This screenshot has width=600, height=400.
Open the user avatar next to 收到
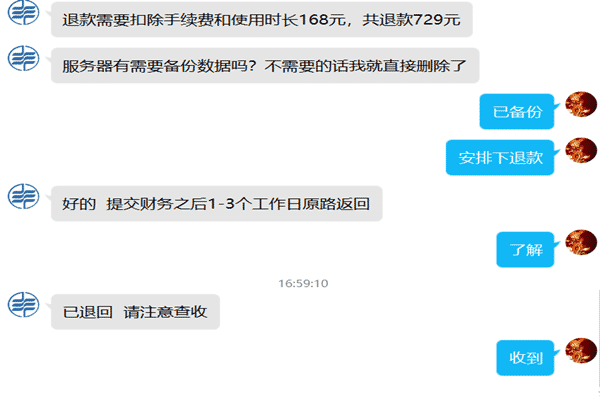coord(581,350)
